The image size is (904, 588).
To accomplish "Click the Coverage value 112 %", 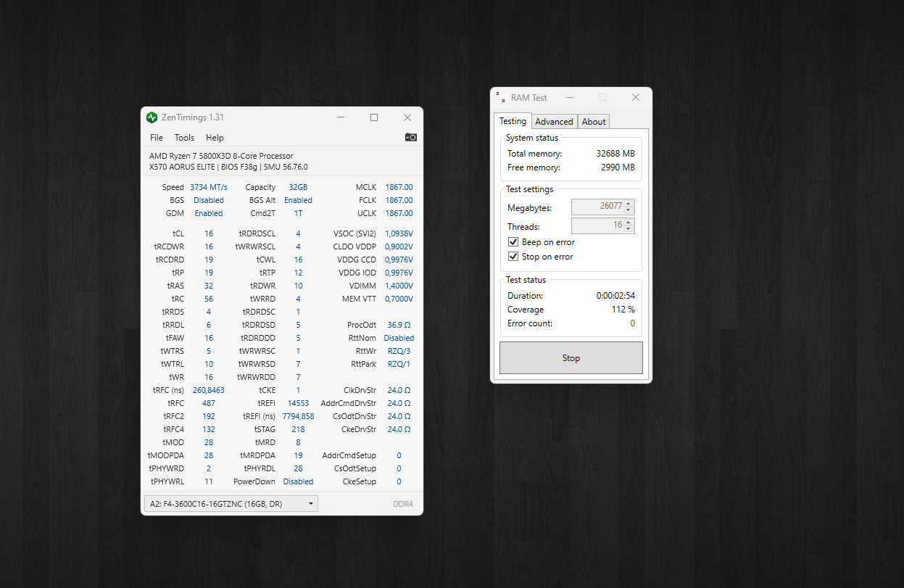I will 623,310.
